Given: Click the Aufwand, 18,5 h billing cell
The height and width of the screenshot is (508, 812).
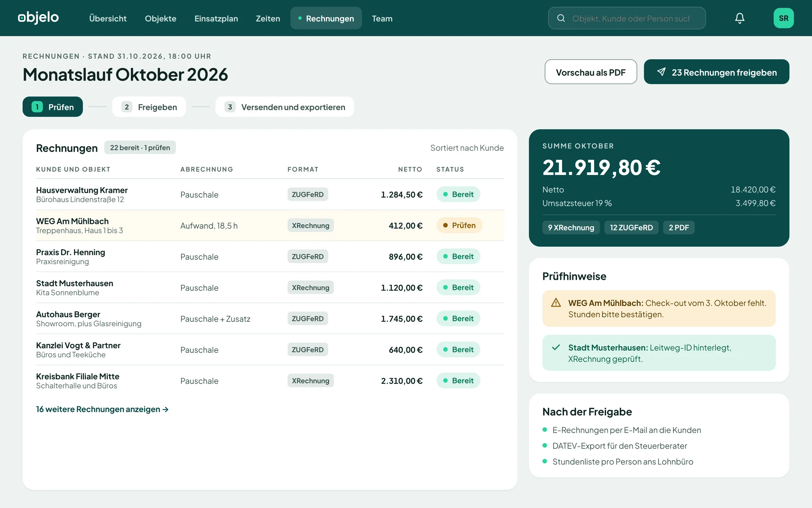Looking at the screenshot, I should click(x=209, y=225).
